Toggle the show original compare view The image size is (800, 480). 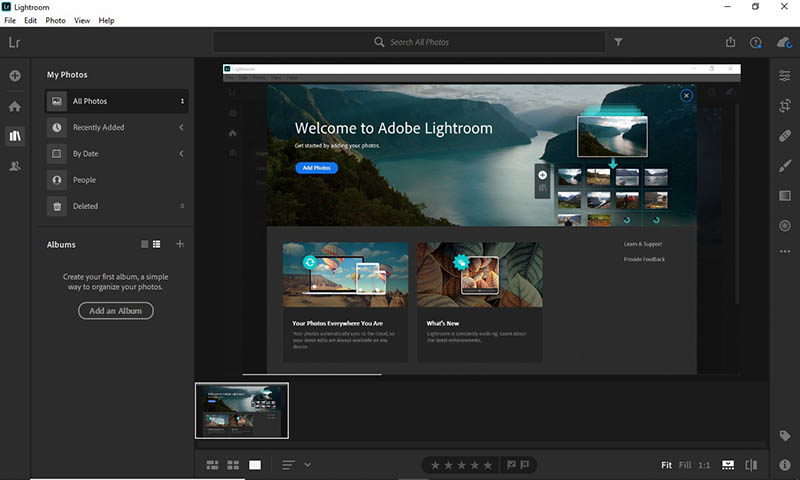[752, 465]
